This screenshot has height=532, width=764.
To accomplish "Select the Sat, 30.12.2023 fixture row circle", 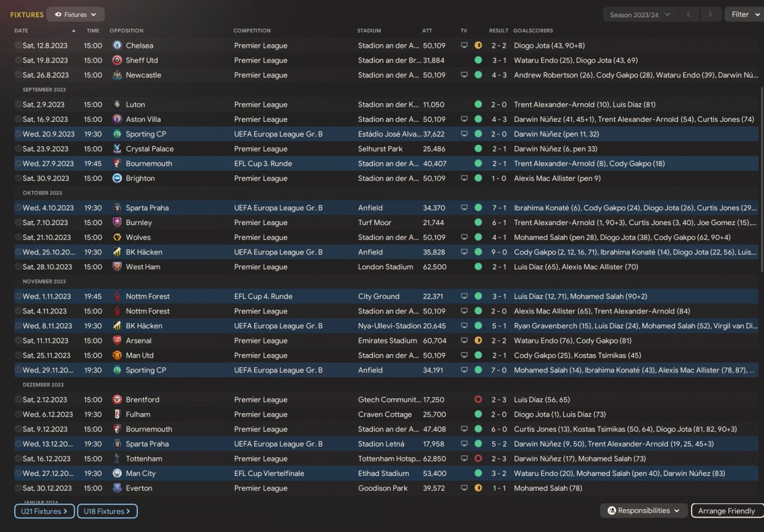I will pos(18,488).
